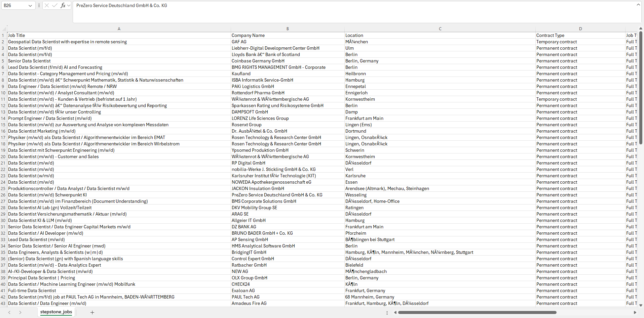This screenshot has width=644, height=318.
Task: Select the Kaufland company cell
Action: point(288,74)
